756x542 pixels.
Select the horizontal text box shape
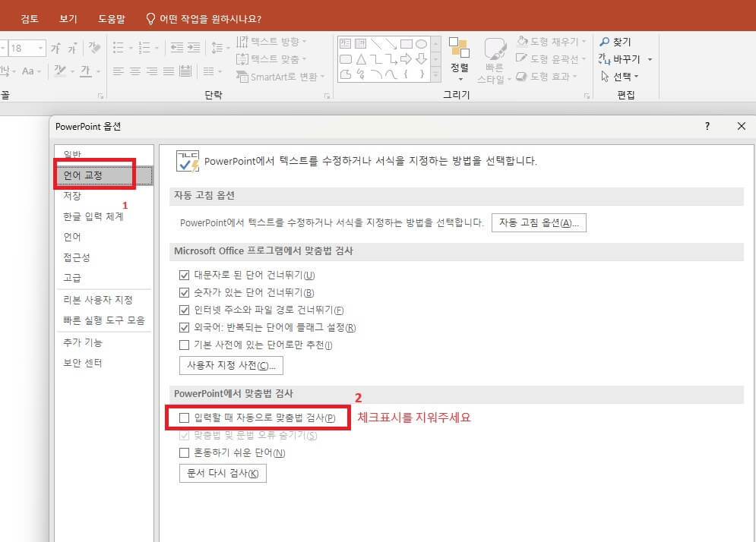345,44
